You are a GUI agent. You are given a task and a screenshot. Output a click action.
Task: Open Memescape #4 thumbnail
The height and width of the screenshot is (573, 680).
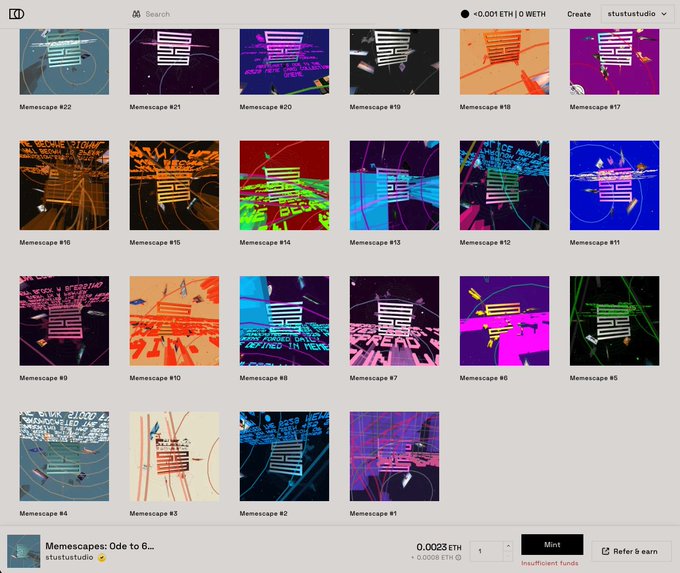(x=64, y=456)
